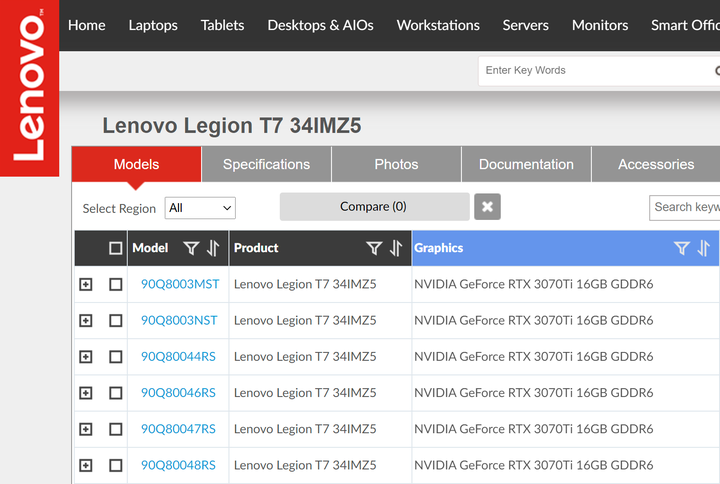Switch to the Photos tab
Viewport: 720px width, 484px height.
pos(396,164)
